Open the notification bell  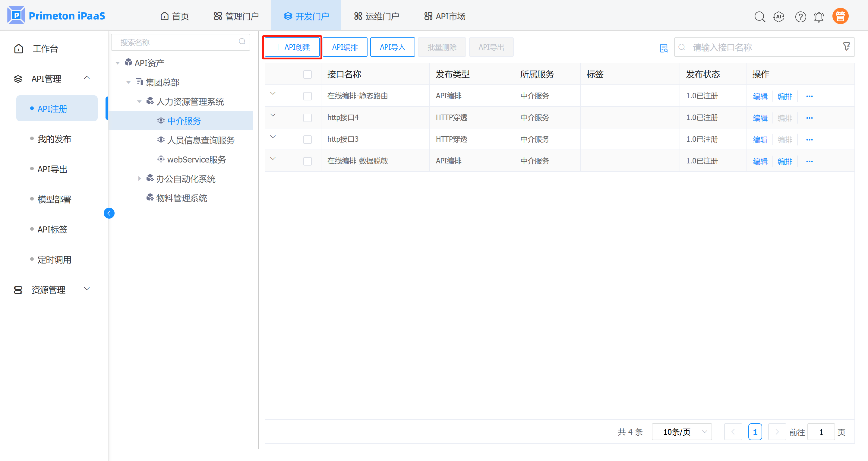(819, 17)
